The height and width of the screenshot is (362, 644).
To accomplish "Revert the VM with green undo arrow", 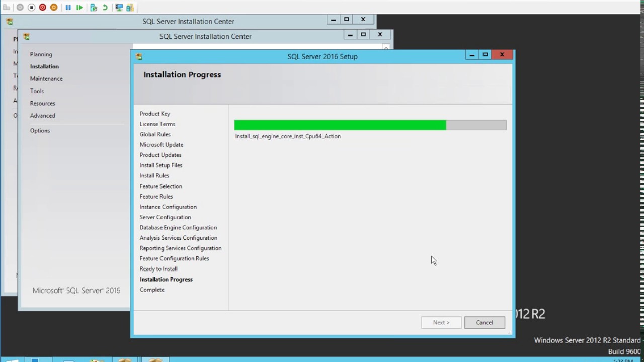I will [x=105, y=8].
